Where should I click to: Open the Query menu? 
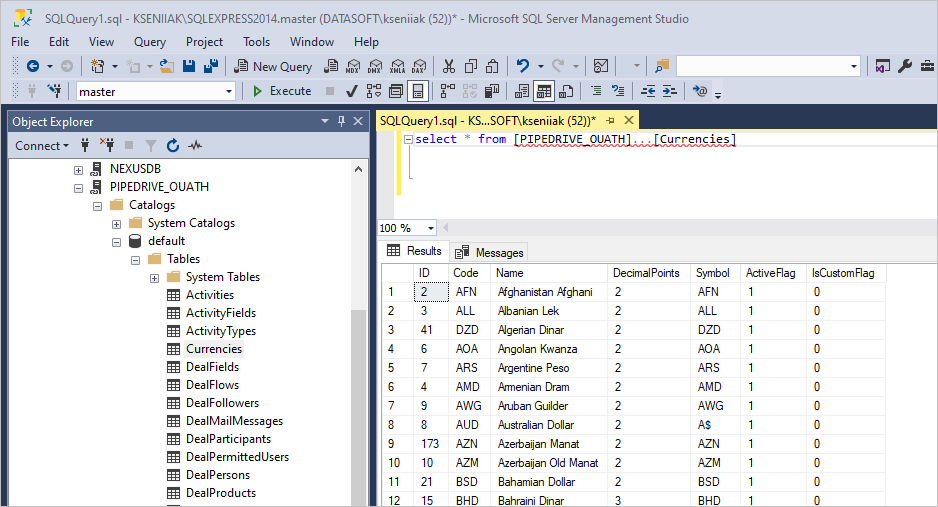pos(150,42)
